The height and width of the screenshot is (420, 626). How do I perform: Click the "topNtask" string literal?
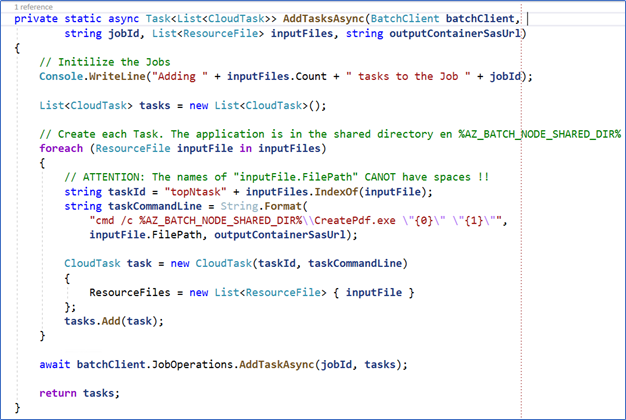pyautogui.click(x=196, y=192)
